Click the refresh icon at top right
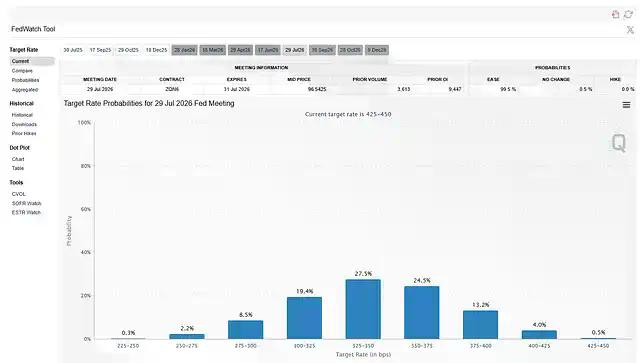The height and width of the screenshot is (363, 640). click(628, 15)
